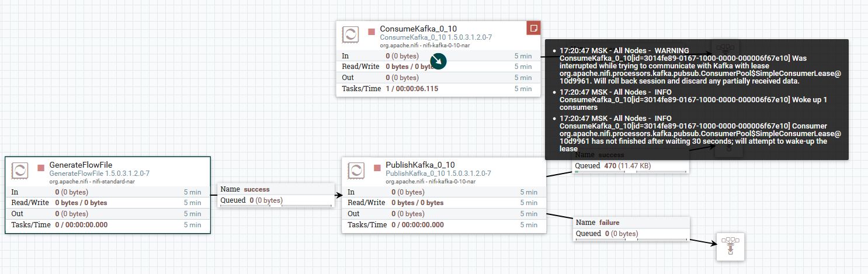Click PublishKafka_0_10 Tasks/Time value '0 / 00:00:00.000'

(418, 225)
